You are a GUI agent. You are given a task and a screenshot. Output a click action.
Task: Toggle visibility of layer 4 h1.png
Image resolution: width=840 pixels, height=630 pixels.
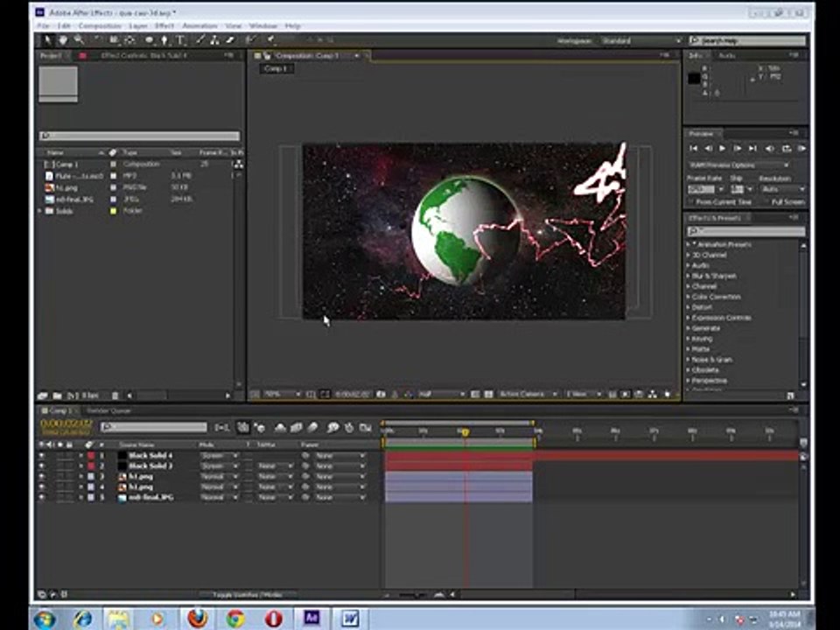click(41, 487)
